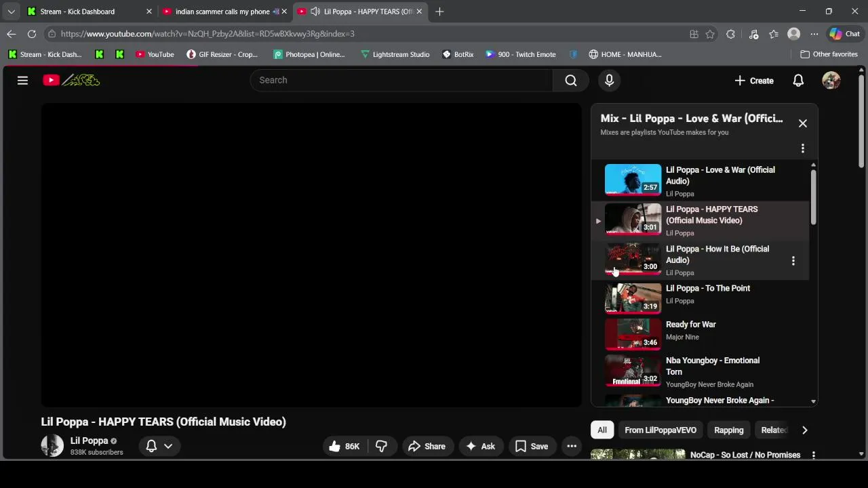The height and width of the screenshot is (488, 868).
Task: Open the YouTube guide hamburger menu
Action: (x=22, y=80)
